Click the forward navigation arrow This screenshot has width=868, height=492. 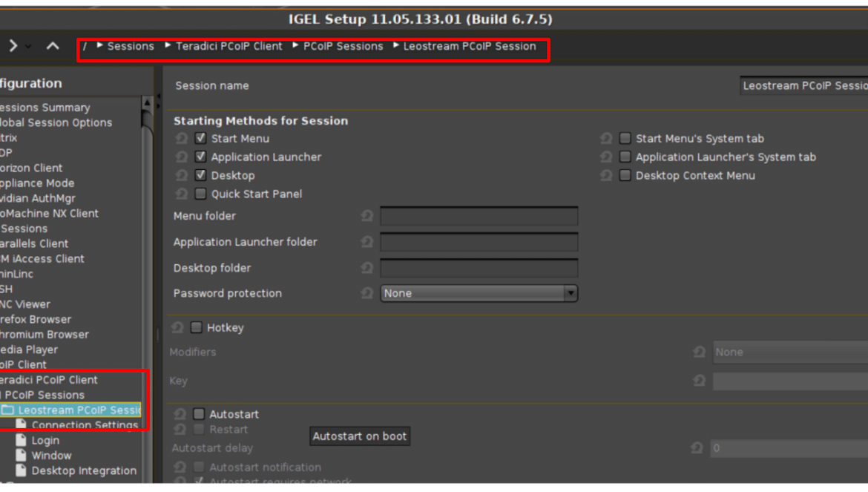13,46
